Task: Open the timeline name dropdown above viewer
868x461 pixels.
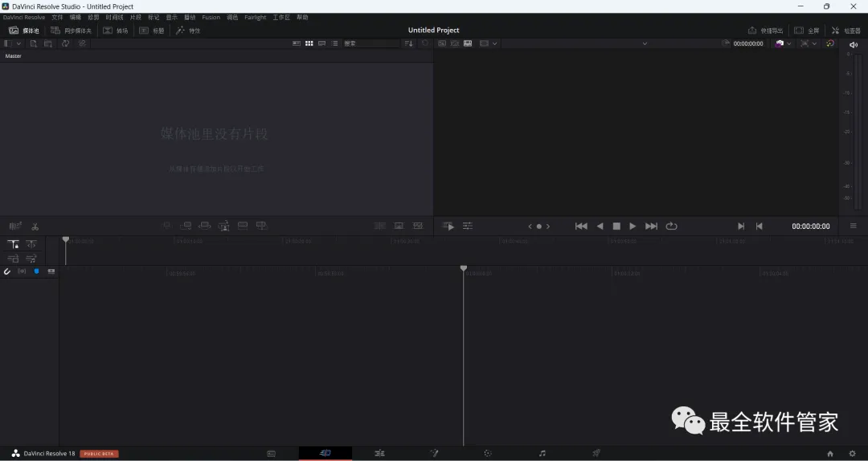Action: pos(645,43)
